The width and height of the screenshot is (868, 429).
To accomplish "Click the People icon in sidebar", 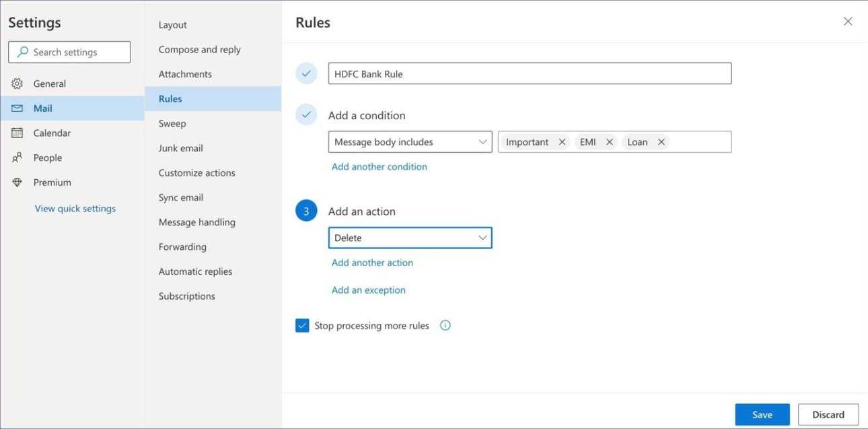I will (x=17, y=158).
